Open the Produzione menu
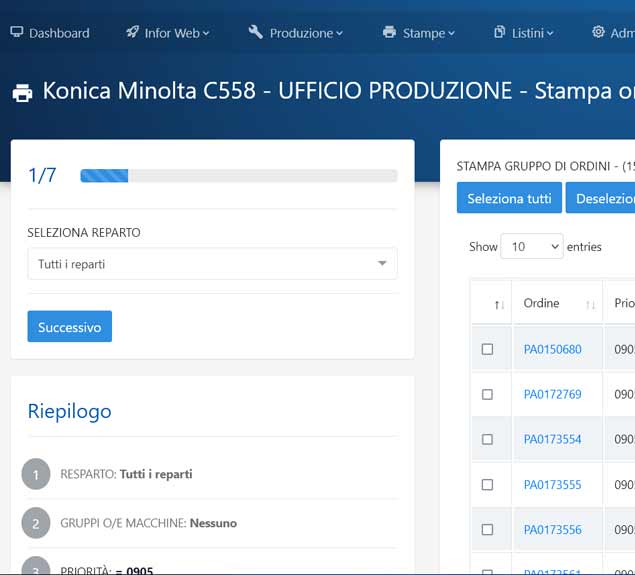This screenshot has width=635, height=575. [x=296, y=33]
